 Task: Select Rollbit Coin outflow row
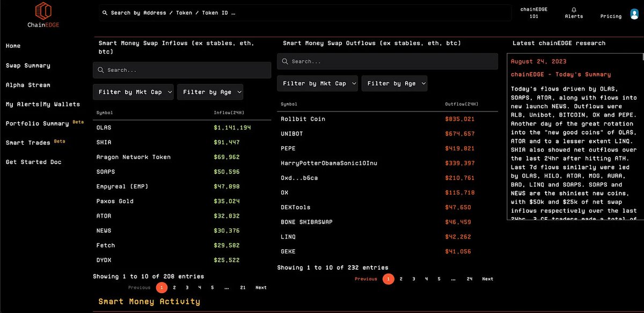tap(387, 119)
